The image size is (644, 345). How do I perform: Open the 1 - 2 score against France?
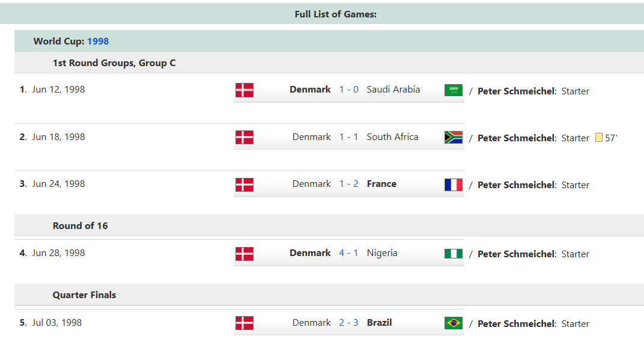click(348, 184)
